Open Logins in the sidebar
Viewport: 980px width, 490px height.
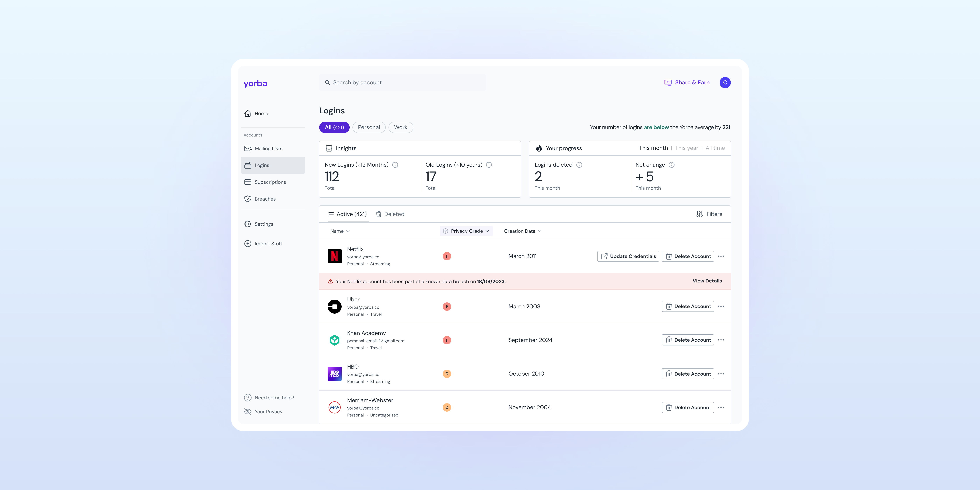tap(273, 165)
